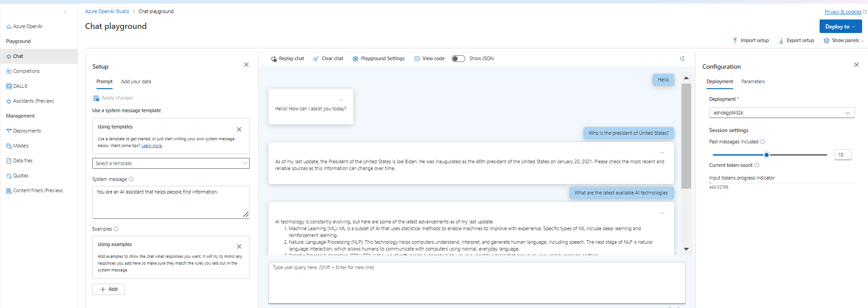The width and height of the screenshot is (868, 308).
Task: Show System message info tooltip icon
Action: (x=131, y=179)
